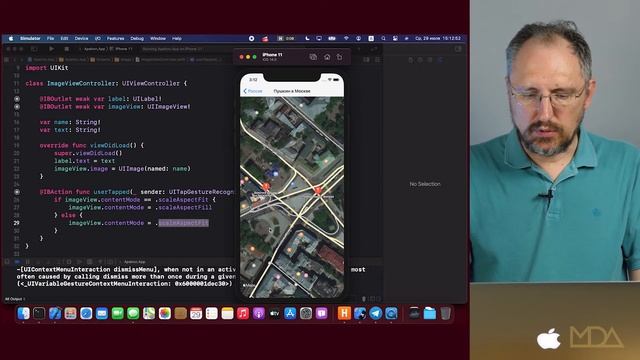Click the userTapped action connection circle
This screenshot has height=360, width=640.
[17, 192]
